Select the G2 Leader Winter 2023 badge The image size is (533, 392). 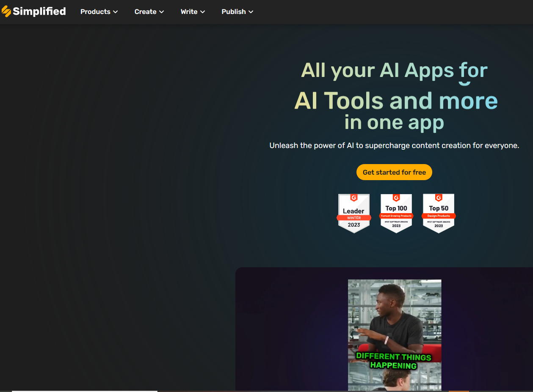(x=354, y=214)
